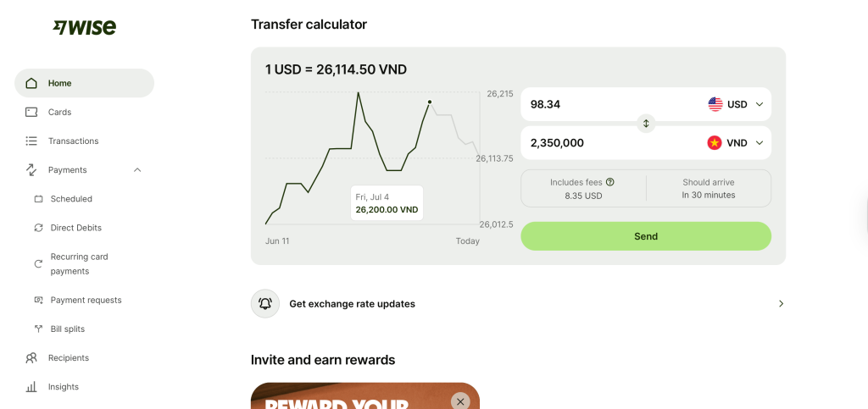Screen dimensions: 868x409
Task: Open the USD currency dropdown
Action: pyautogui.click(x=736, y=104)
